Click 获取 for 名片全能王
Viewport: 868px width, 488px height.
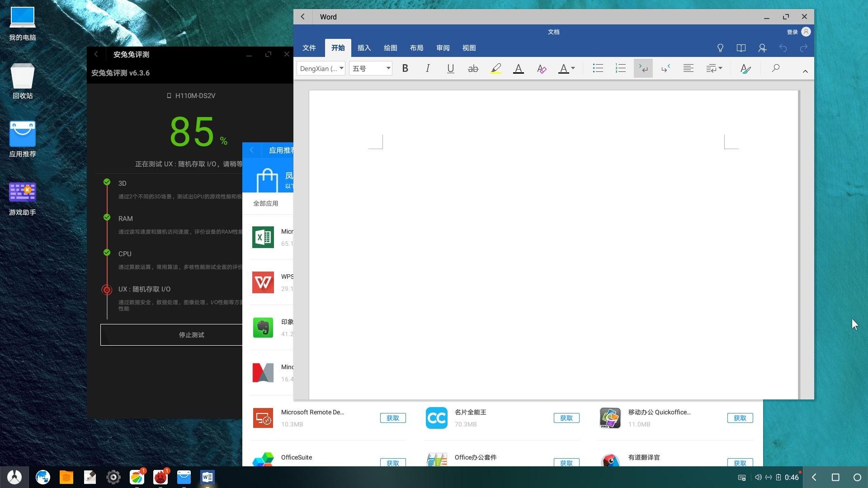[566, 418]
